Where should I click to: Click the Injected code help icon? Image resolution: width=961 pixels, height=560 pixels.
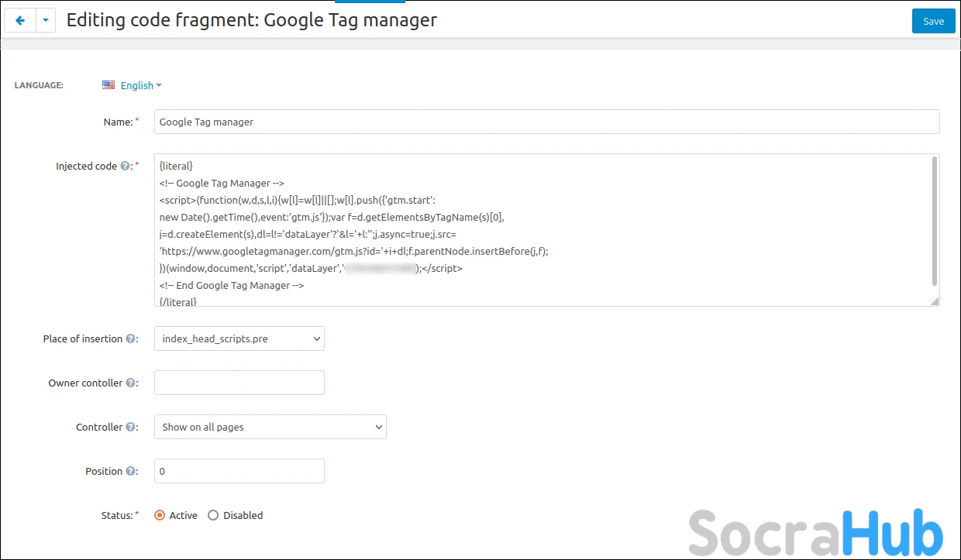(x=126, y=166)
